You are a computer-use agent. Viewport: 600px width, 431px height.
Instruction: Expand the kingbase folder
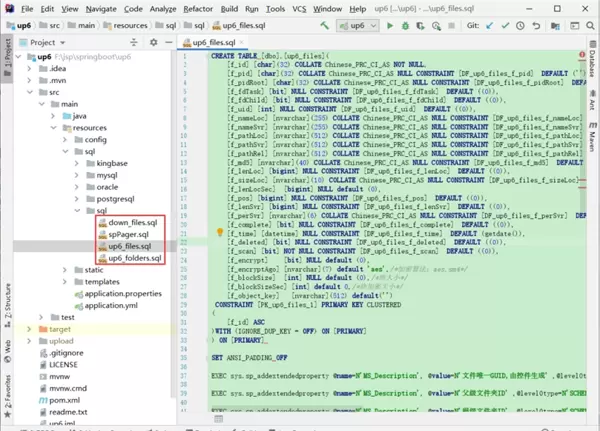pos(77,163)
